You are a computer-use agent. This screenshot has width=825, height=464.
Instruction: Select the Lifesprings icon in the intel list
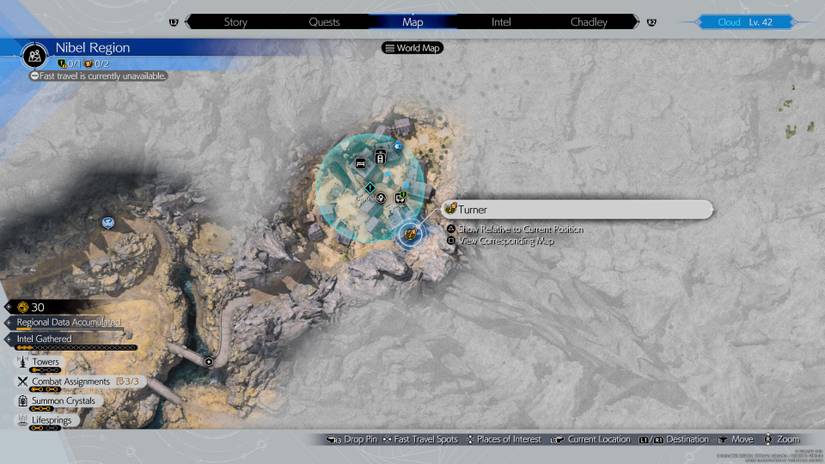(x=23, y=420)
